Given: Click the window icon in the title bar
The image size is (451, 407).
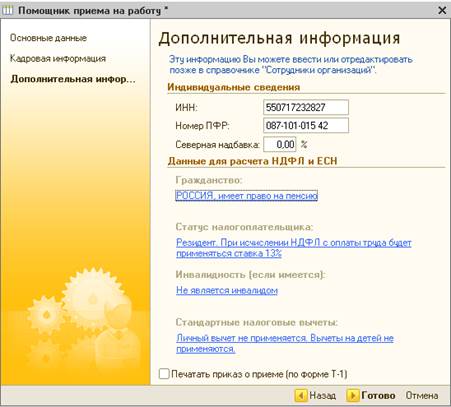Looking at the screenshot, I should point(8,10).
